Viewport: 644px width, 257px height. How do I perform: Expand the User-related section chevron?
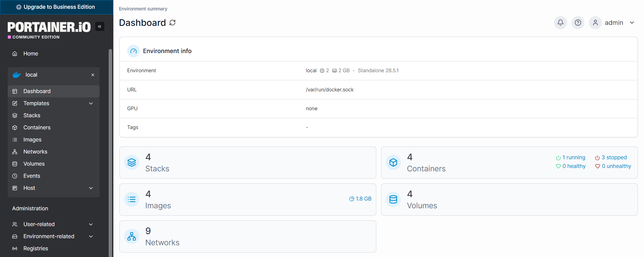pyautogui.click(x=91, y=224)
